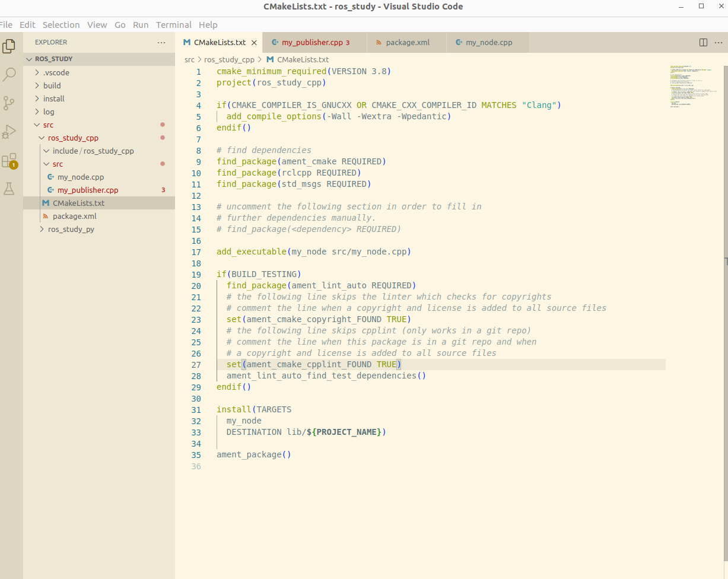Open the File menu
The height and width of the screenshot is (579, 728).
click(6, 25)
